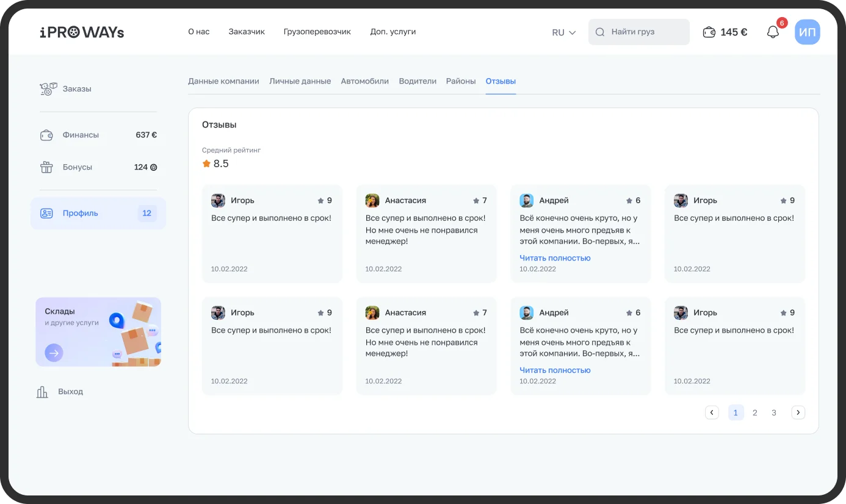Click Читать полностью in first-row Андрей review
Screen dimensions: 846x504
click(555, 258)
